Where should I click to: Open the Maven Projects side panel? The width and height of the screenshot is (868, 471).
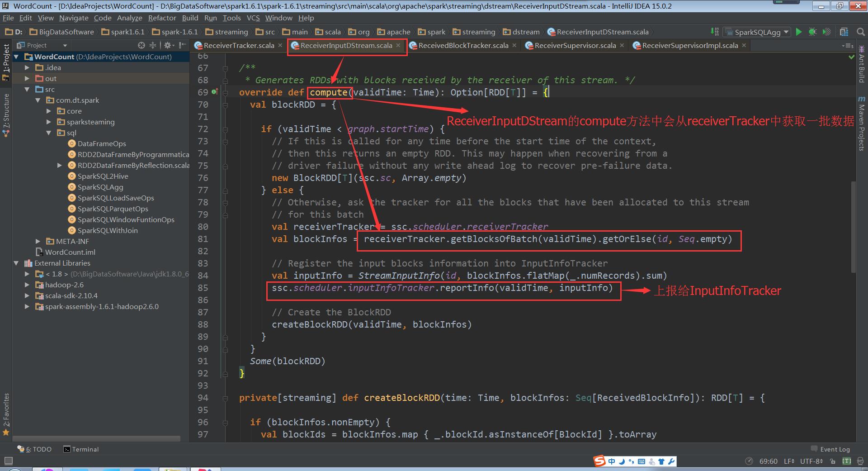pyautogui.click(x=862, y=124)
